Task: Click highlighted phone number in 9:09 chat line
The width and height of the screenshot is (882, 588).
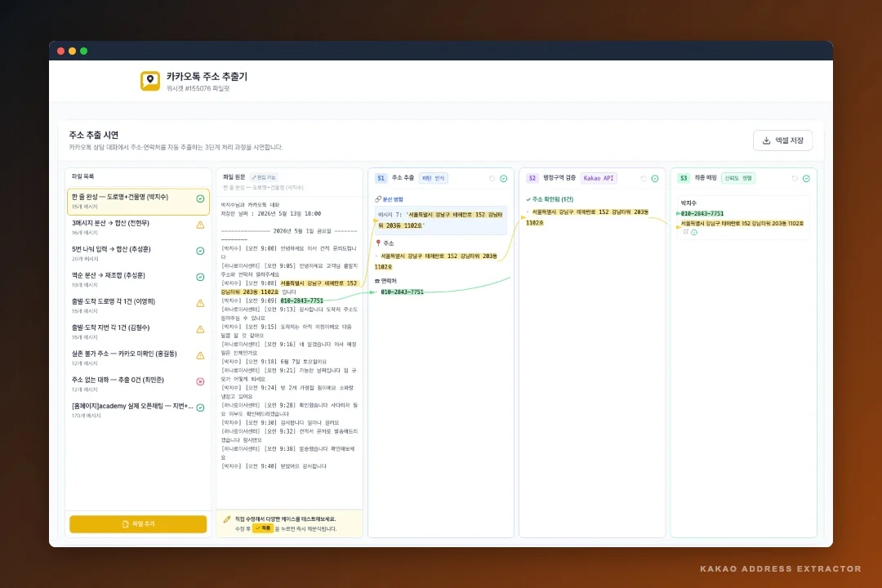Action: coord(302,301)
